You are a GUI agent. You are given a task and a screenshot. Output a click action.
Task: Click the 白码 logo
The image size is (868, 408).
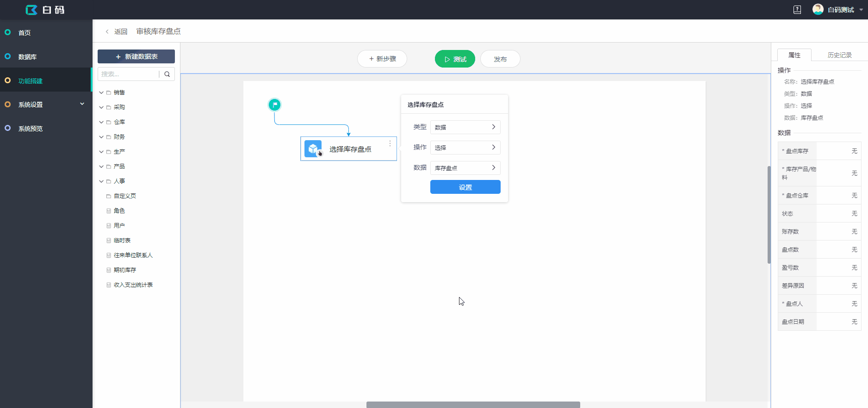[x=45, y=10]
